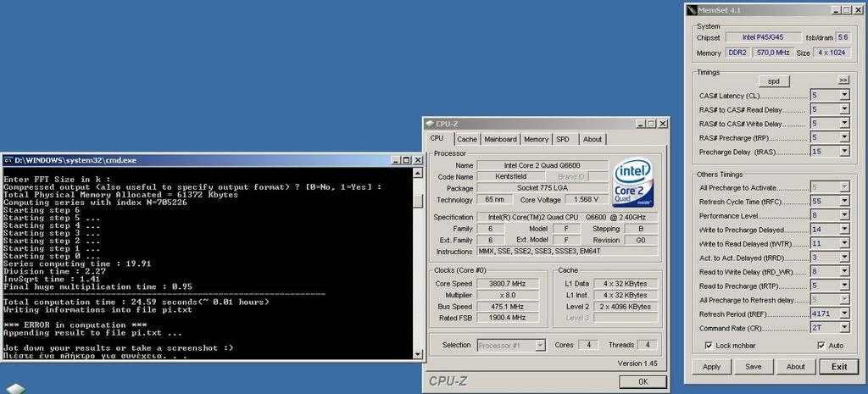Screen dimensions: 868x394
Task: Minimize the MemSet 4.1 window
Action: point(836,10)
